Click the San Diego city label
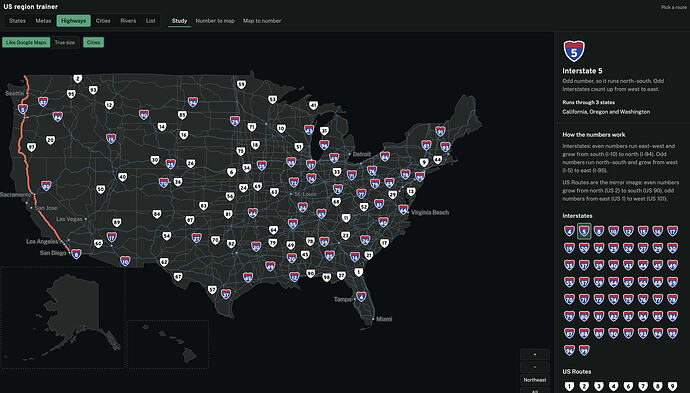 [53, 253]
